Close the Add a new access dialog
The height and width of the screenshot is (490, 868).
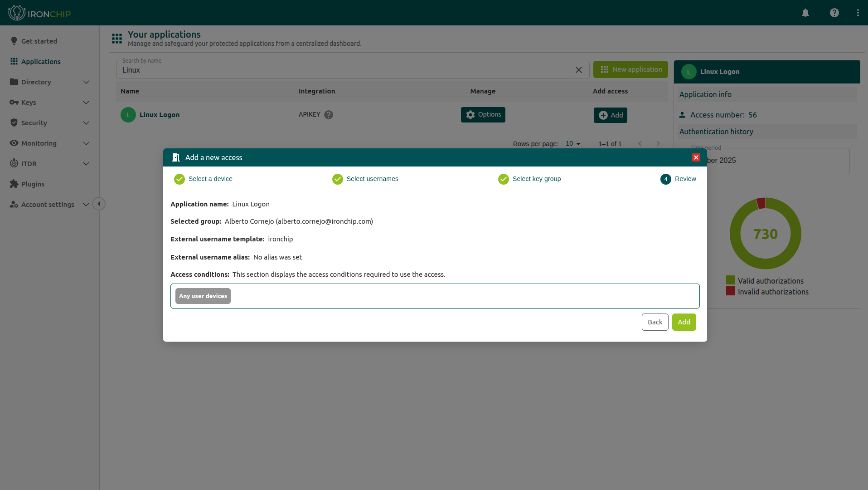[x=696, y=157]
